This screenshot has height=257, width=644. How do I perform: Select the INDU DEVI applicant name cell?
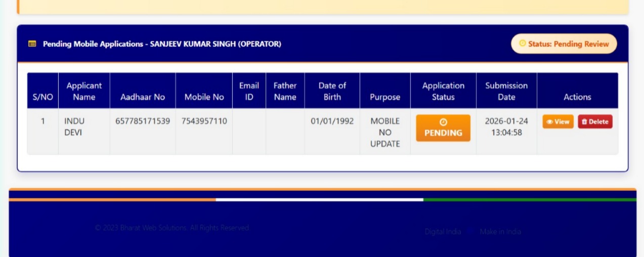[x=74, y=126]
